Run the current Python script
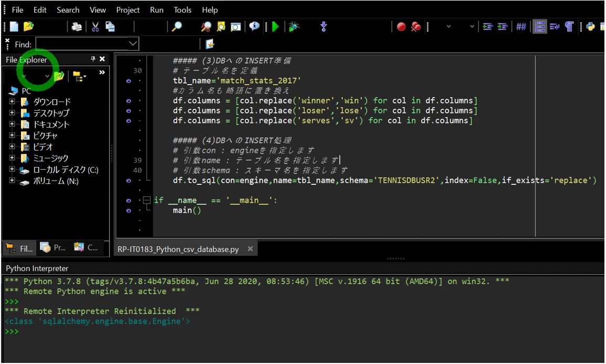Image resolution: width=606 pixels, height=364 pixels. (x=276, y=26)
